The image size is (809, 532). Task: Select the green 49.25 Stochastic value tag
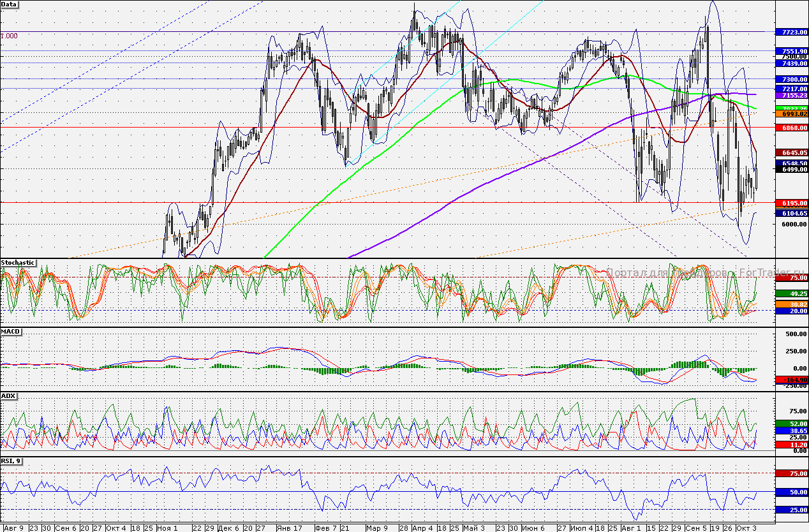790,293
